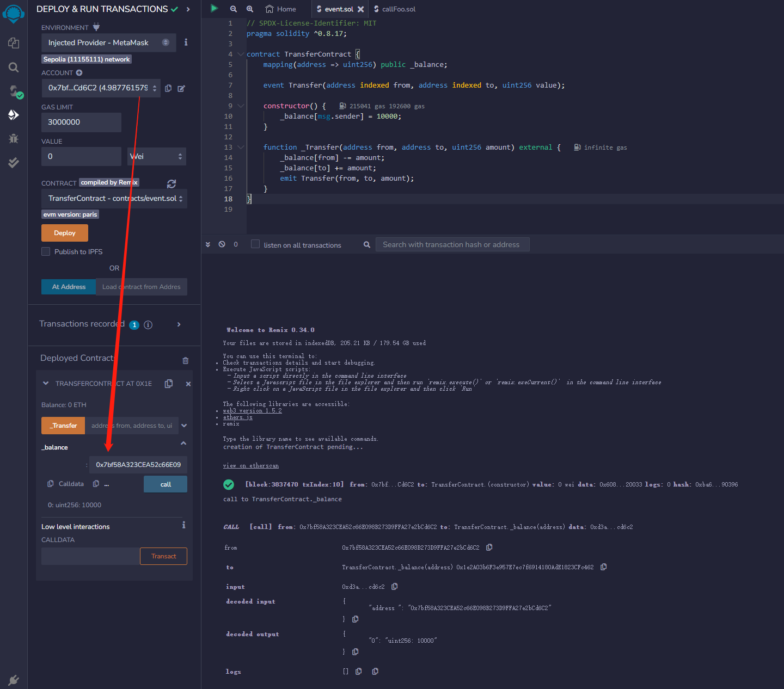Image resolution: width=784 pixels, height=689 pixels.
Task: Click the terminal search magnifier icon
Action: tap(367, 245)
